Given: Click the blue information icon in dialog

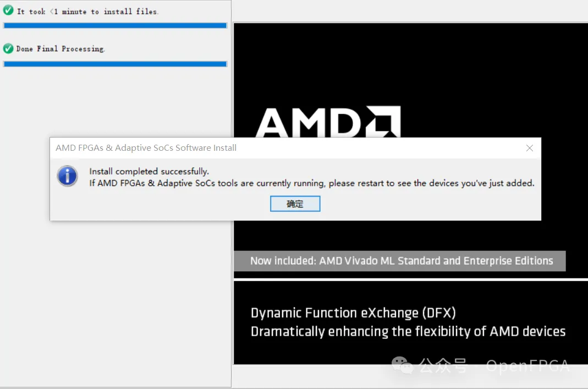Looking at the screenshot, I should point(68,176).
